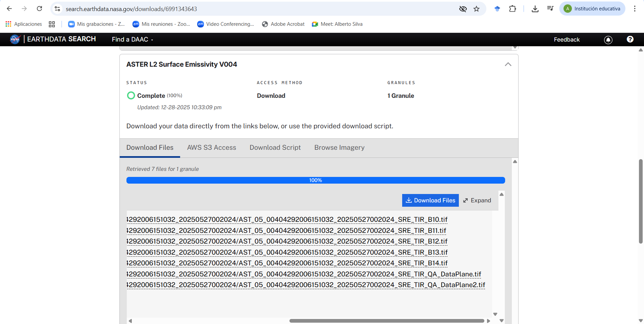Click the horizontal scrollbar under file links
This screenshot has width=644, height=324.
[x=386, y=321]
